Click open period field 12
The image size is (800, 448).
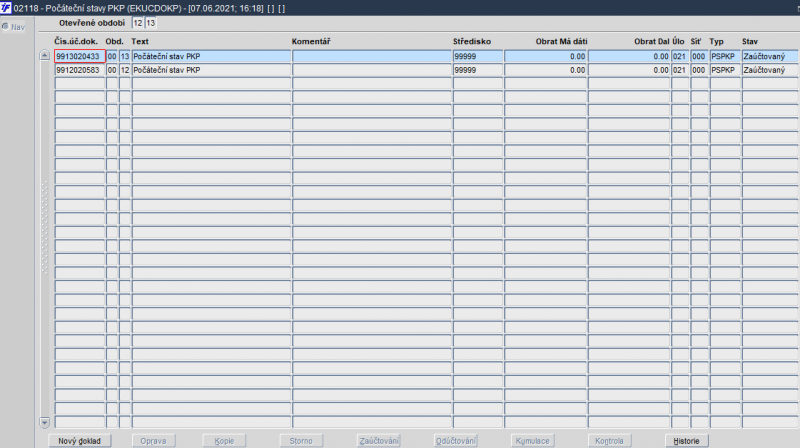tap(138, 23)
